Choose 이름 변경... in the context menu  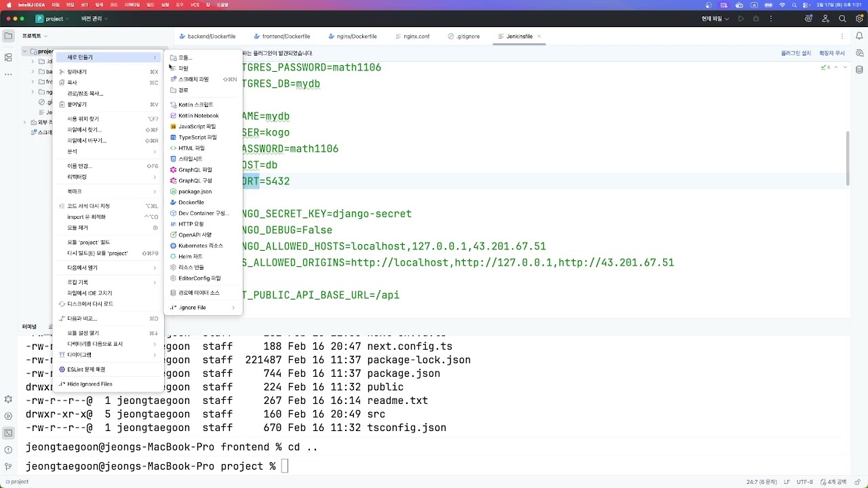tap(108, 166)
